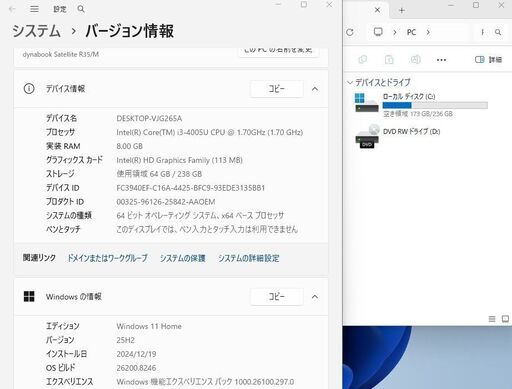Switch Explorer to details list view icon
Screen dimensions: 512x389
492,319
